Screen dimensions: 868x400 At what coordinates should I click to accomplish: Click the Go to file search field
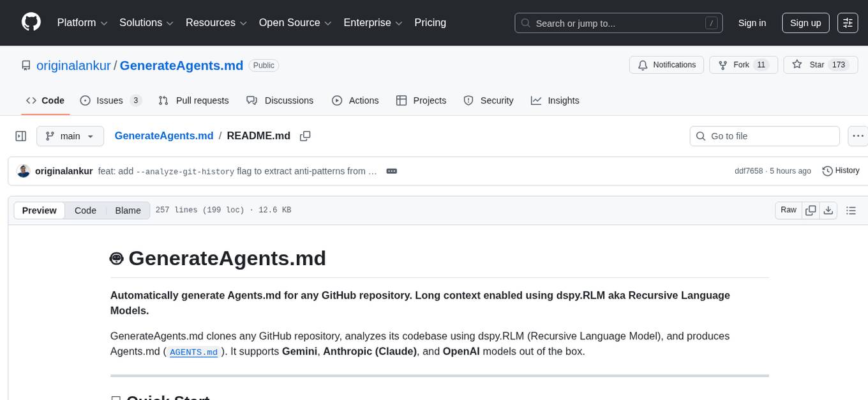point(764,135)
